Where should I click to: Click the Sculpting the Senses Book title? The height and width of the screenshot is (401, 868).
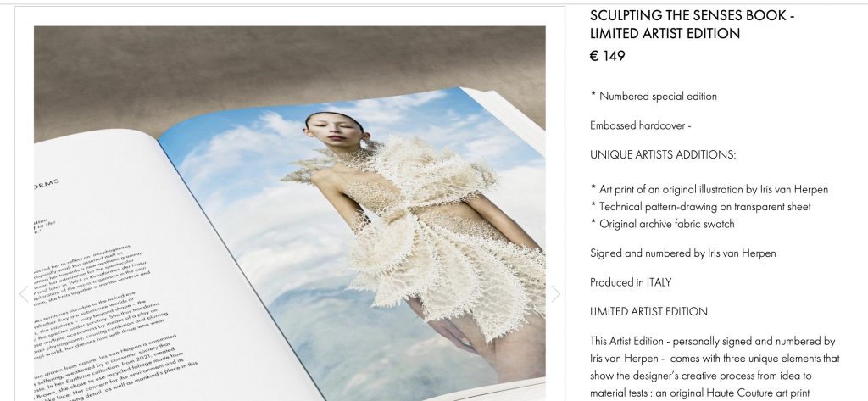coord(692,25)
